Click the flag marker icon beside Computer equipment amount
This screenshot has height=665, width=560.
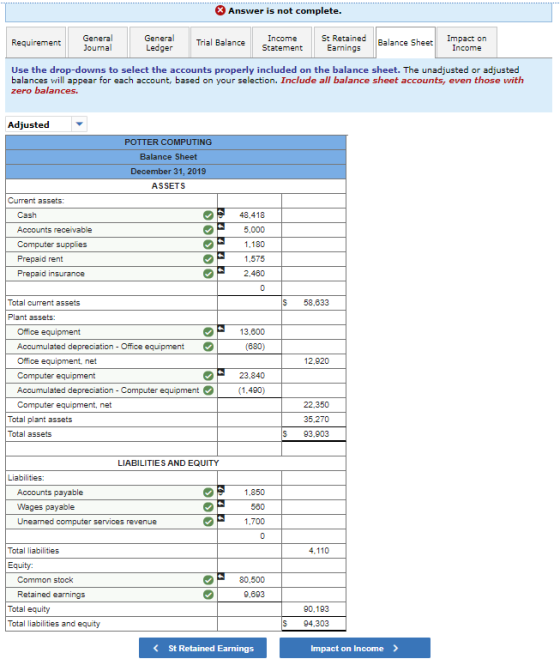click(x=221, y=372)
